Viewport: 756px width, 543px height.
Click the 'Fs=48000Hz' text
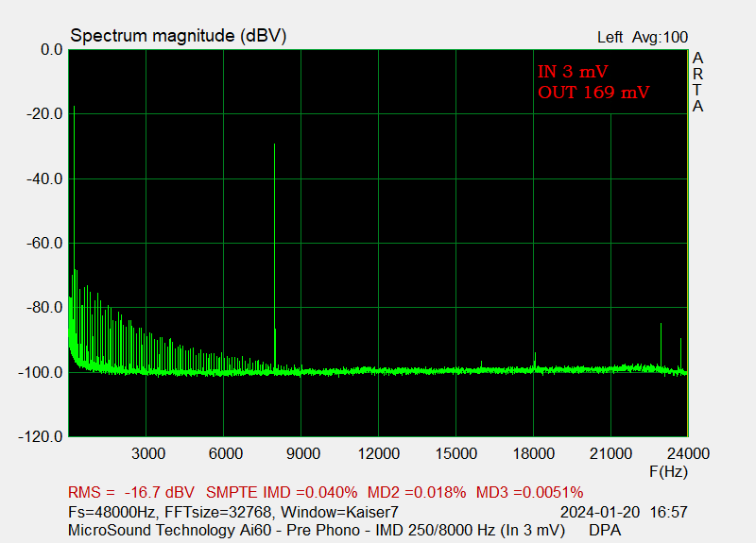pos(112,512)
